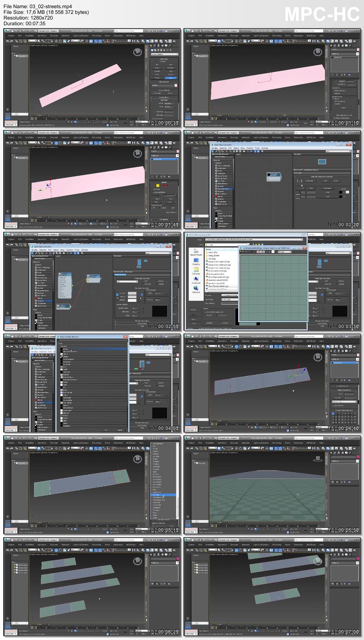Choose highlighted UVW Map entry in modifier list
The image size is (364, 640).
click(164, 495)
